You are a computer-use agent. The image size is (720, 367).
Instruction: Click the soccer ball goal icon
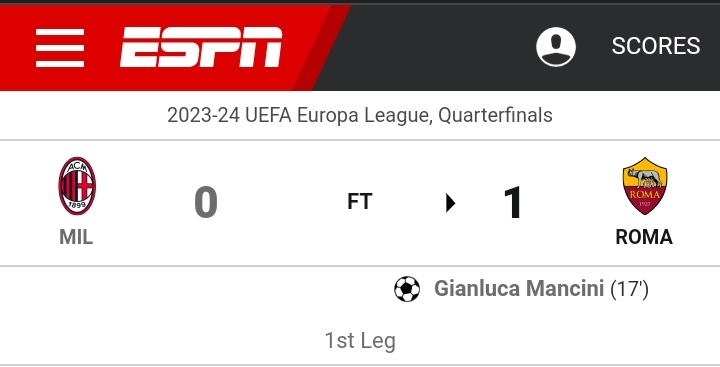pyautogui.click(x=407, y=289)
